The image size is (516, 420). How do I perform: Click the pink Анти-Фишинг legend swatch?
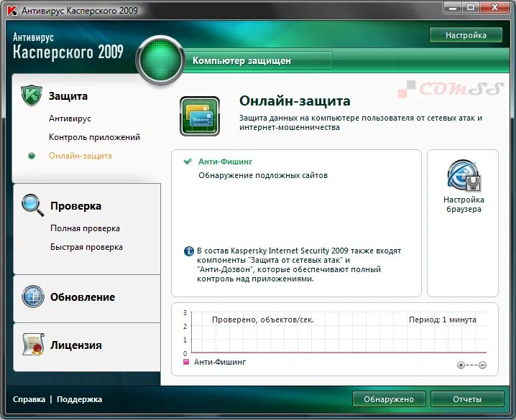(186, 362)
